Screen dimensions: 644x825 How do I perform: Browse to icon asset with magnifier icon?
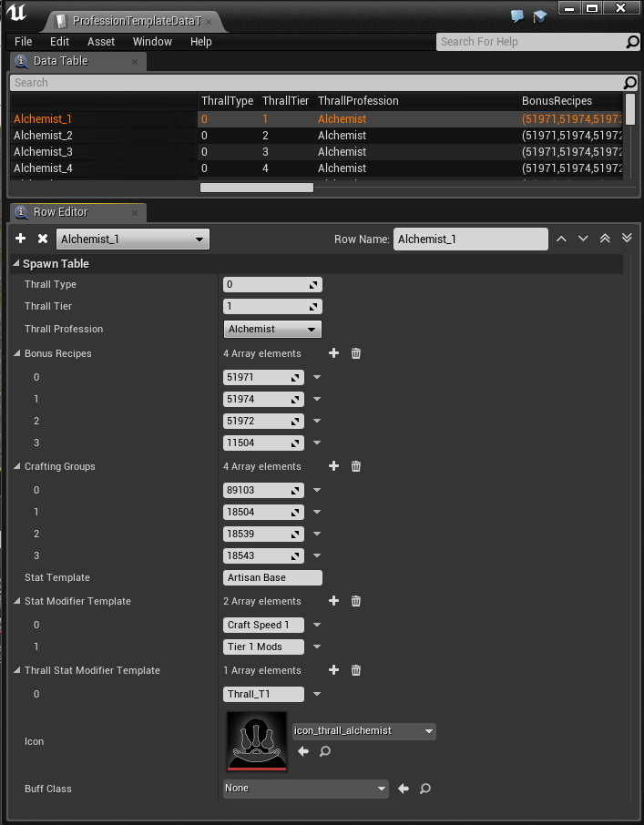(x=324, y=751)
